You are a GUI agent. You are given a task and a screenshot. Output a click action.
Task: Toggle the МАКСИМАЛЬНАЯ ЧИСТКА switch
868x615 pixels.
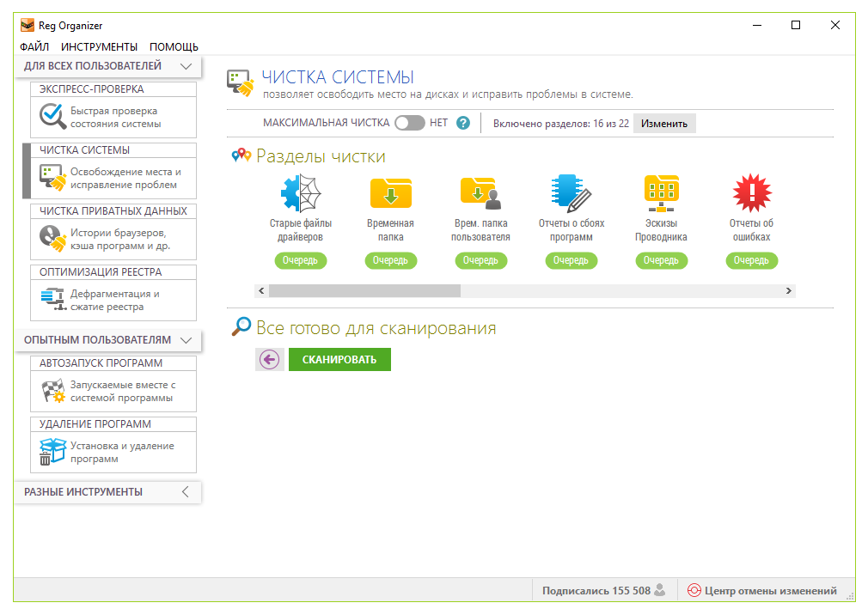(410, 123)
